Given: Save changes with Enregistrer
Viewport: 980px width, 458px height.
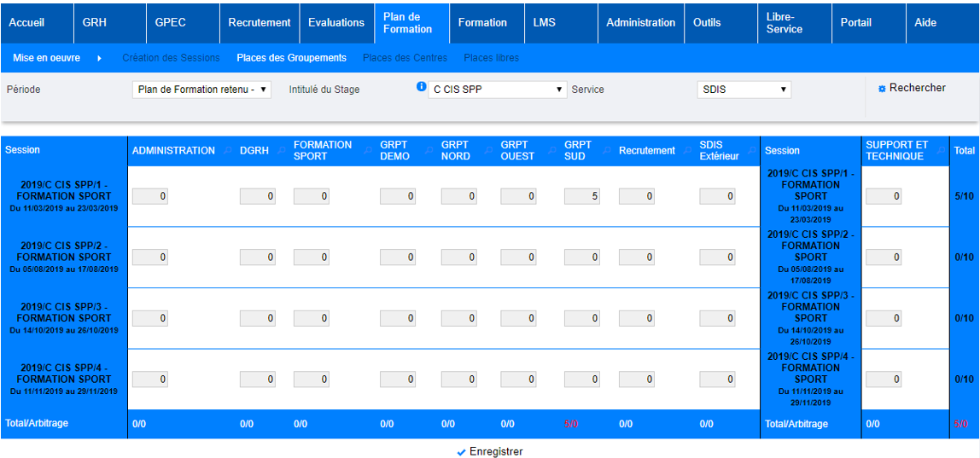Looking at the screenshot, I should click(x=490, y=452).
